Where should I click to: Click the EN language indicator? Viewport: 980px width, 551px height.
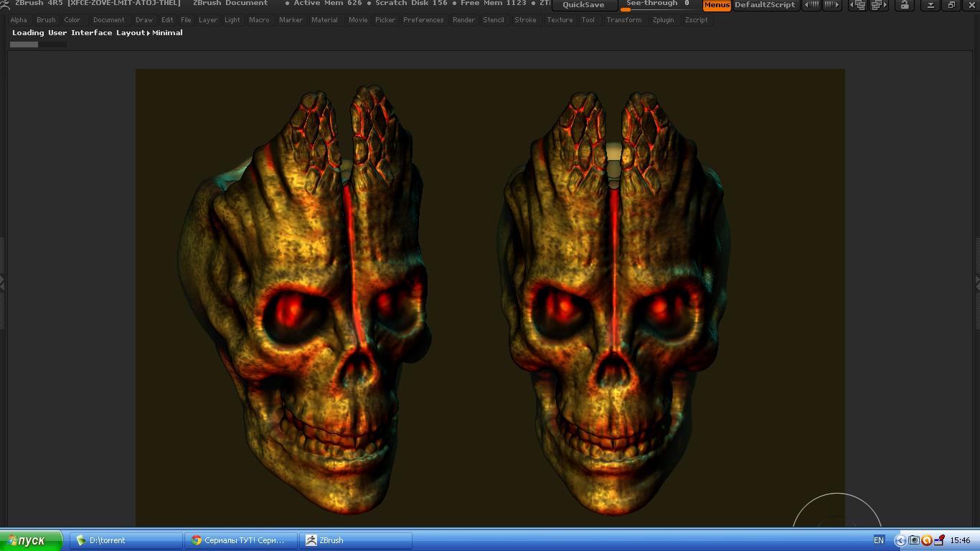(879, 540)
